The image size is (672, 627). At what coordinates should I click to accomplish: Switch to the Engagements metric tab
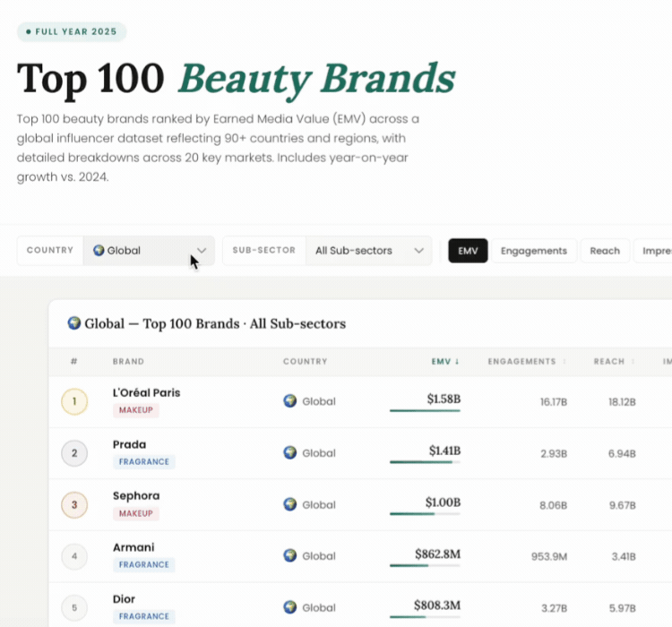pyautogui.click(x=534, y=251)
